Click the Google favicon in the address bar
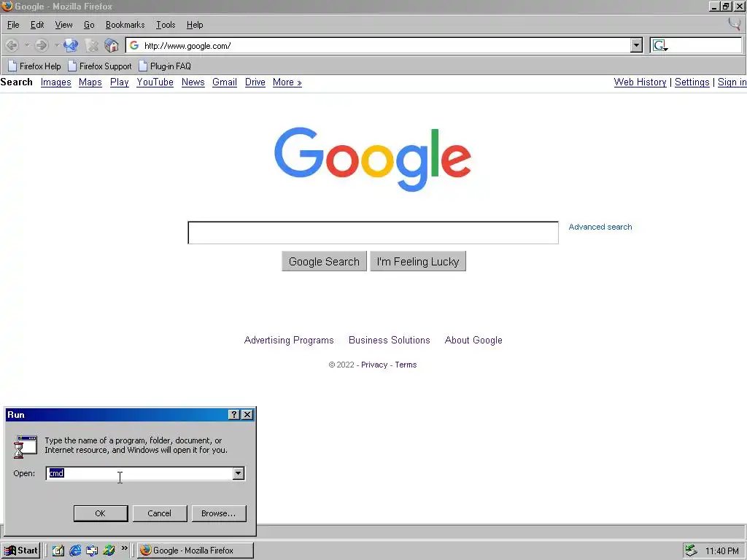The height and width of the screenshot is (560, 747). click(134, 45)
